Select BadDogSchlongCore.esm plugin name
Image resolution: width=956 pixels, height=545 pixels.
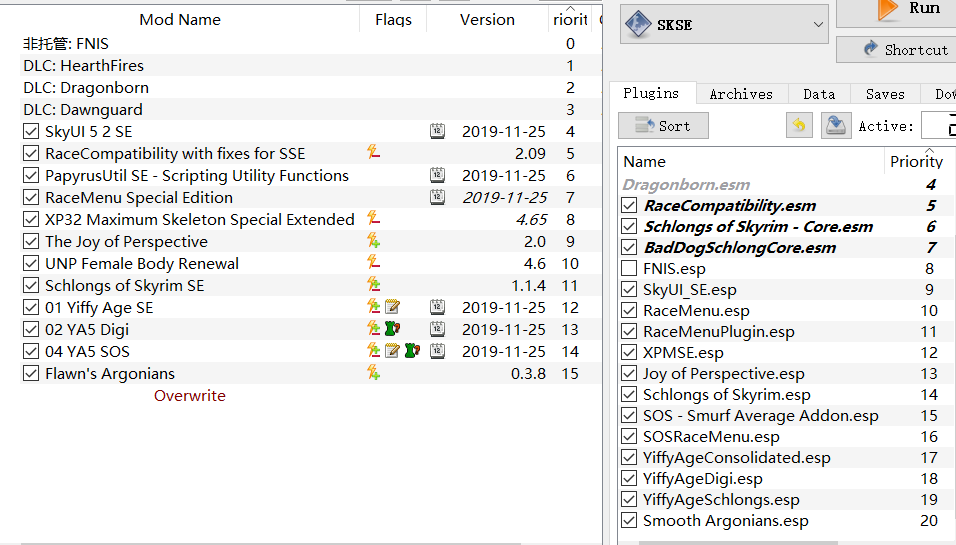[x=740, y=247]
